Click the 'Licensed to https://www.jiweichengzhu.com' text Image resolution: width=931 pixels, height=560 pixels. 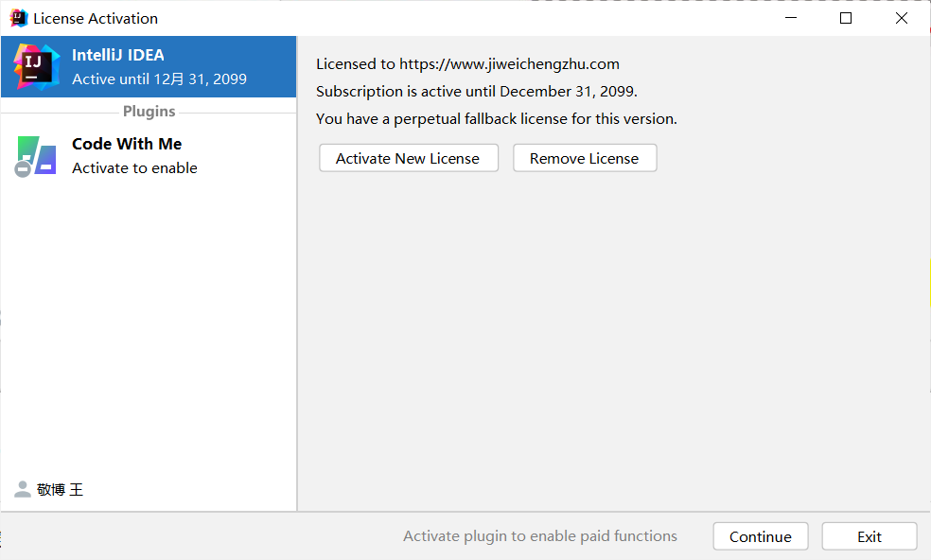[x=468, y=64]
